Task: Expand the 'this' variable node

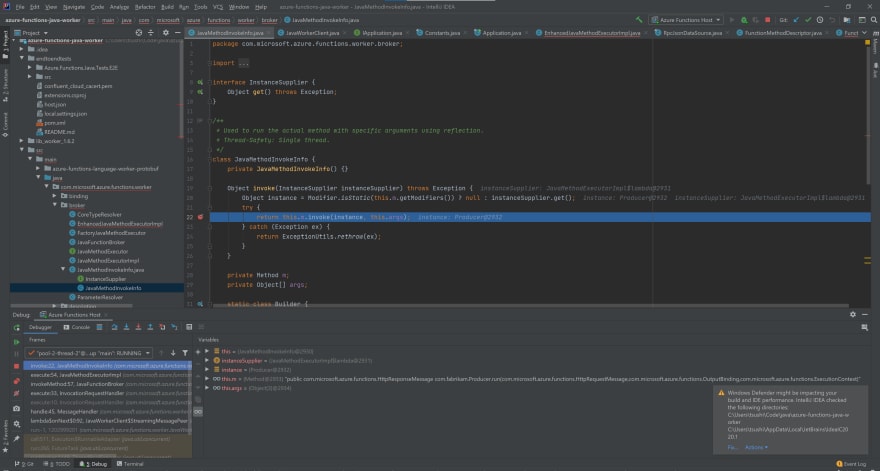Action: [x=207, y=351]
